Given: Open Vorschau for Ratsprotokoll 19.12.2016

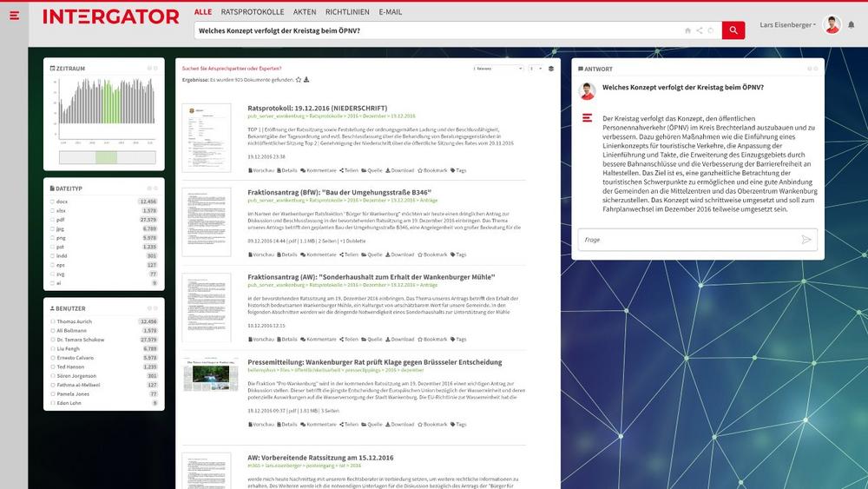Looking at the screenshot, I should 260,170.
